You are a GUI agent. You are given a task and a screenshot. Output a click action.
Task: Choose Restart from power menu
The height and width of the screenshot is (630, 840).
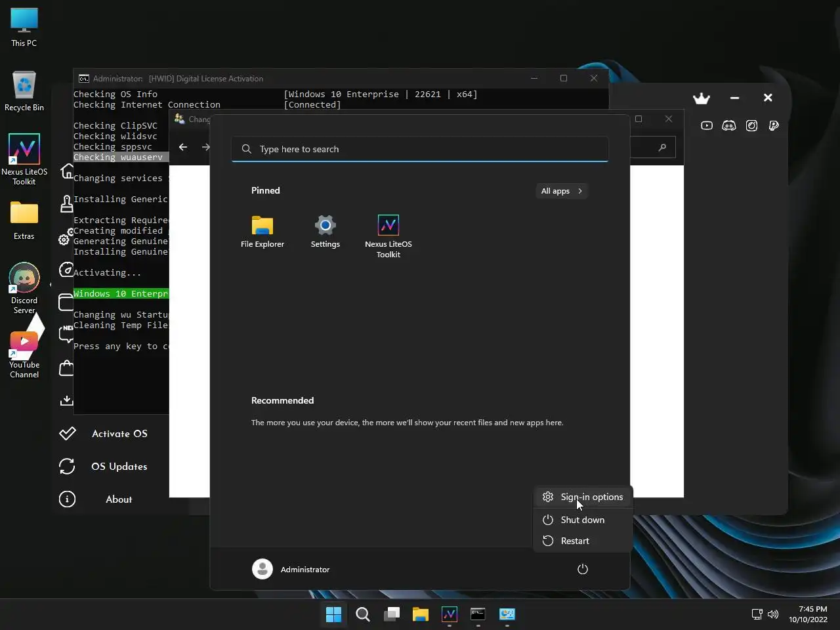coord(583,541)
